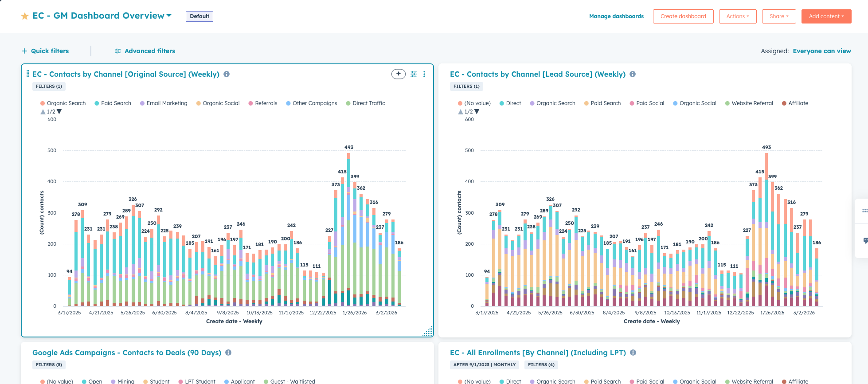
Task: Click the Everyone can view link
Action: pos(822,51)
